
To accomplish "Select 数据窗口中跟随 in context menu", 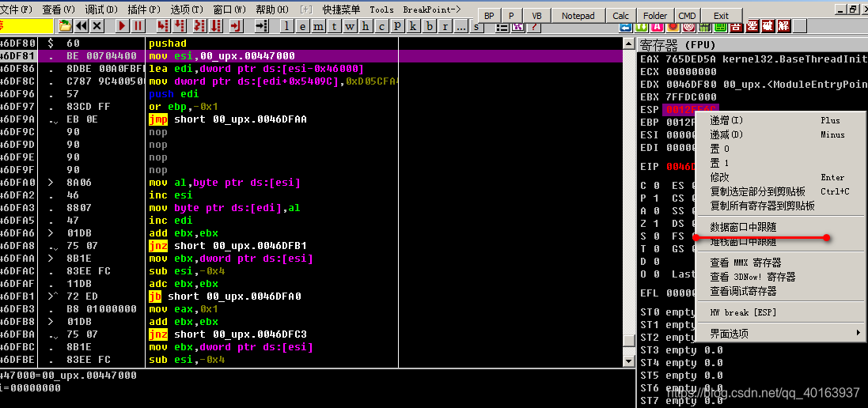I will point(743,227).
